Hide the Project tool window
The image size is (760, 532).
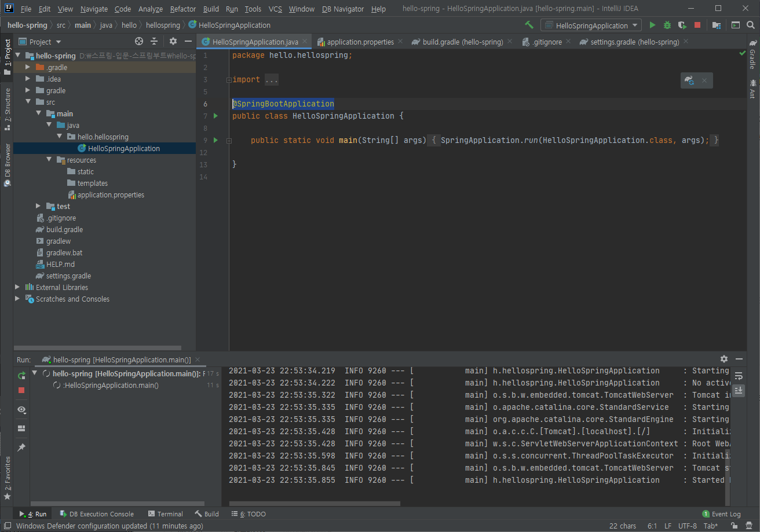[x=188, y=41]
